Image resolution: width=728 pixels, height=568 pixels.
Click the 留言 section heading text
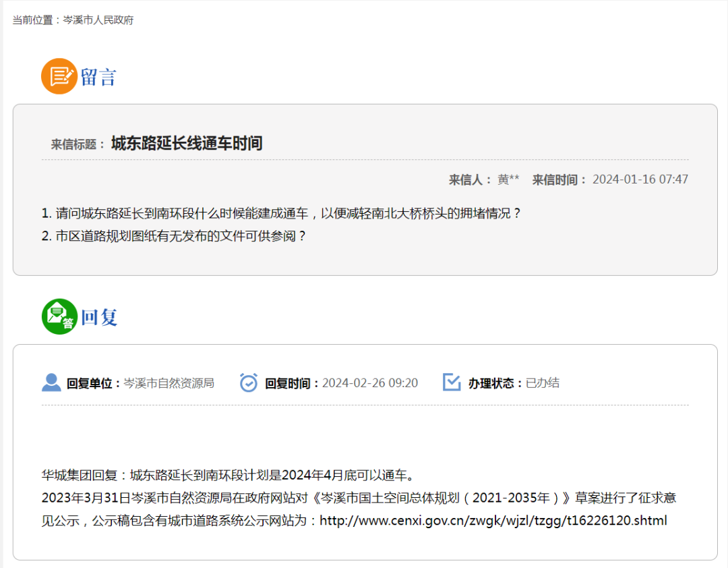click(x=99, y=77)
